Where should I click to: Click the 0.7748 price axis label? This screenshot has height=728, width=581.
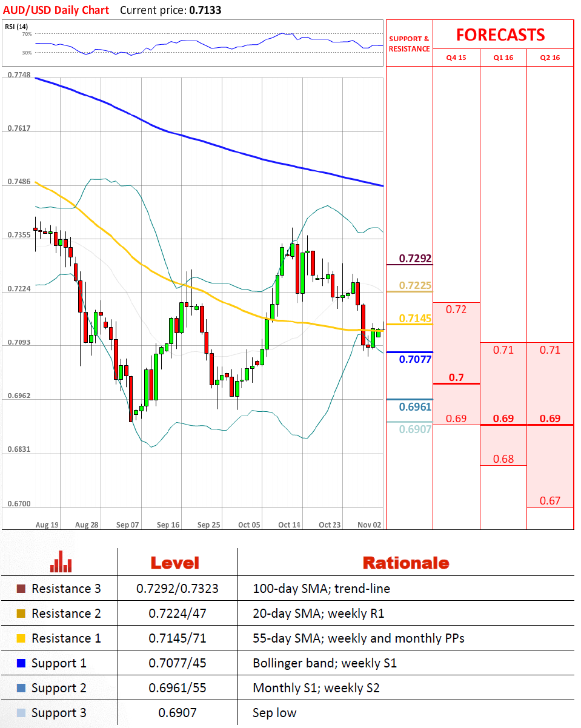click(x=19, y=75)
